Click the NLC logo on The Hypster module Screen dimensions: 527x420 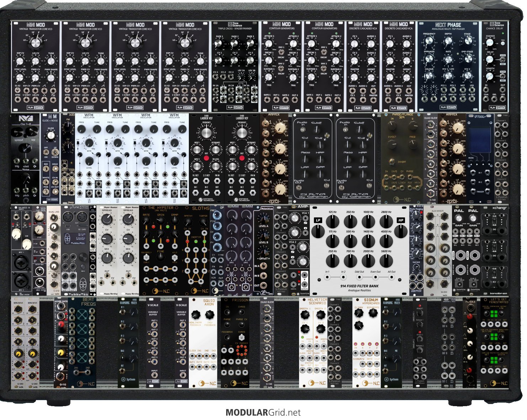[x=160, y=291]
